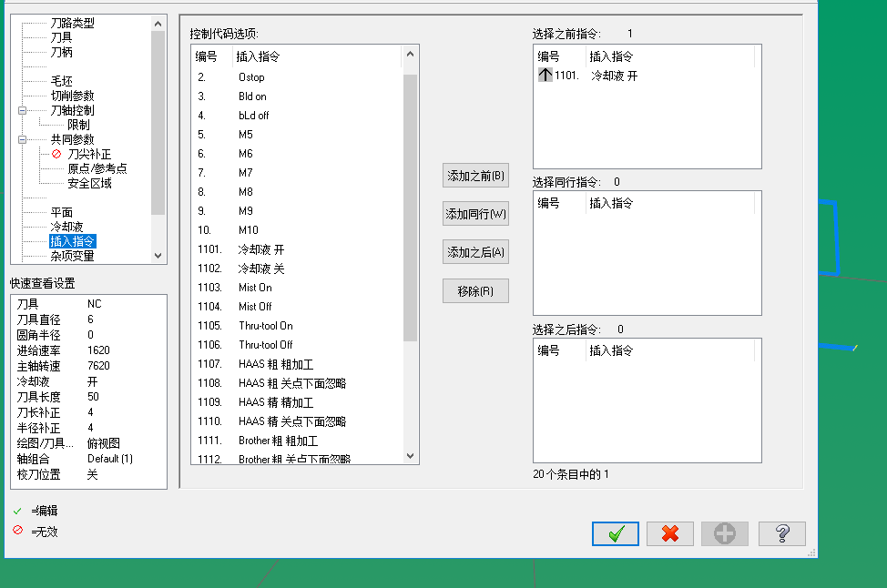Select the M6 row
887x588 pixels.
297,154
